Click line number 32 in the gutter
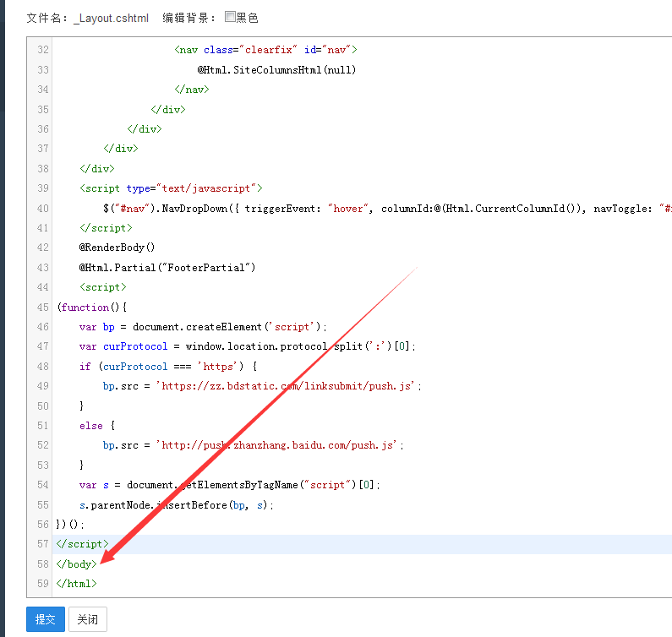Screen dimensions: 672x637 42,50
